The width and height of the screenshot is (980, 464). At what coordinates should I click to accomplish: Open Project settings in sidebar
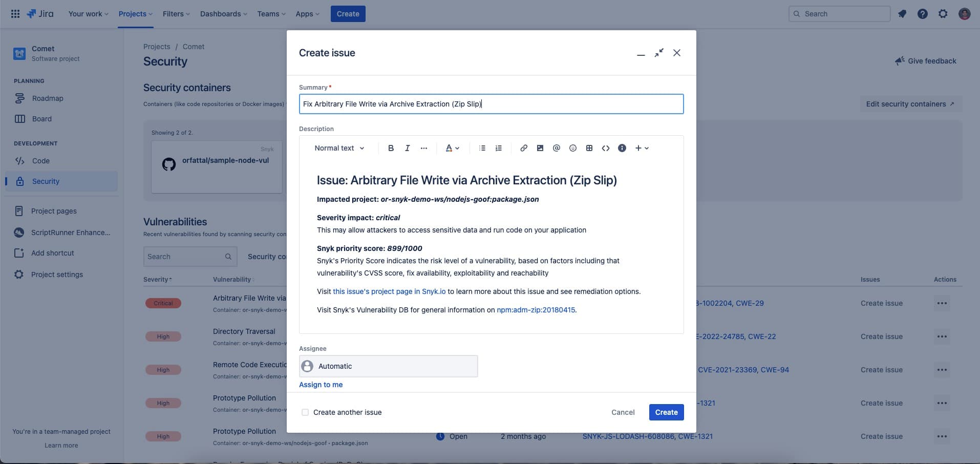pos(61,275)
